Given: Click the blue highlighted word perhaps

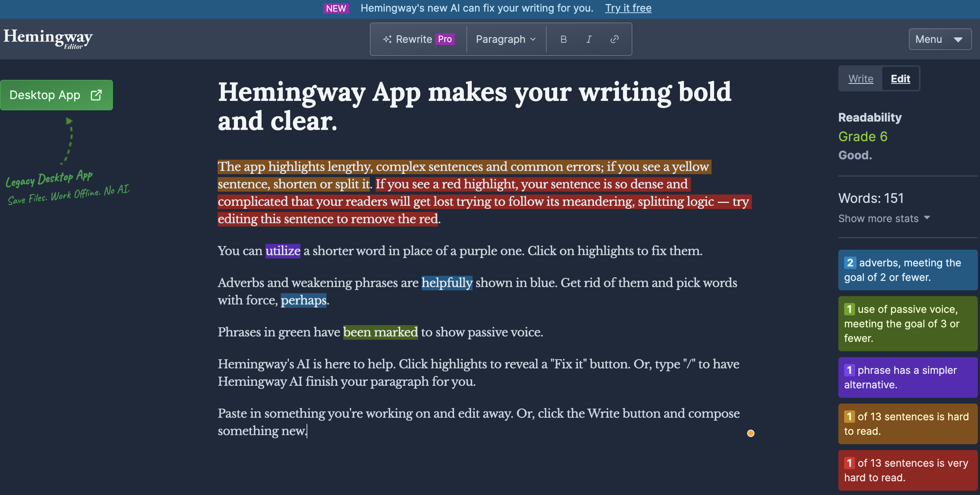Looking at the screenshot, I should click(x=304, y=300).
